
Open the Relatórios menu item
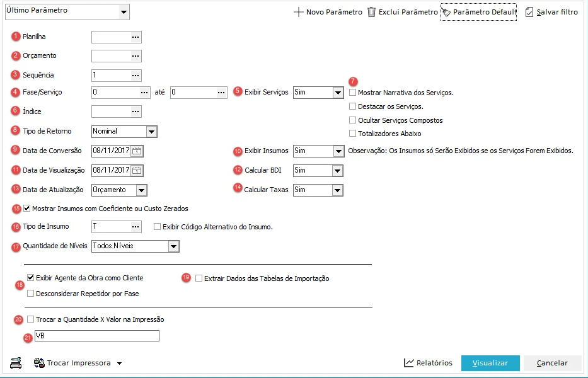429,363
